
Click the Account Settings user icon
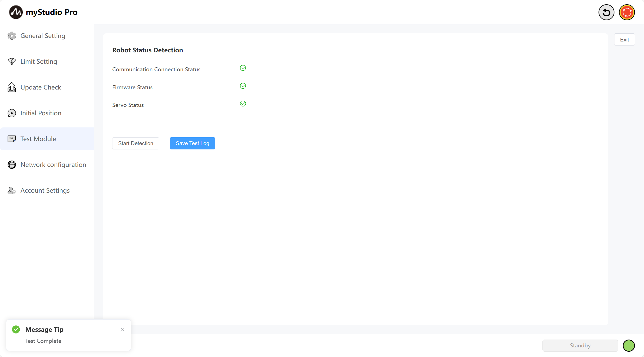[12, 190]
